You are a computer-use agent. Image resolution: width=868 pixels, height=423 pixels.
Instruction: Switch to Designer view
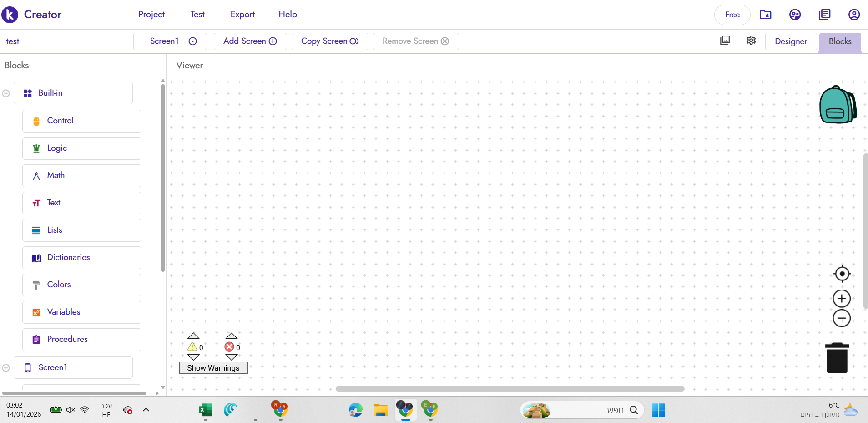(791, 41)
